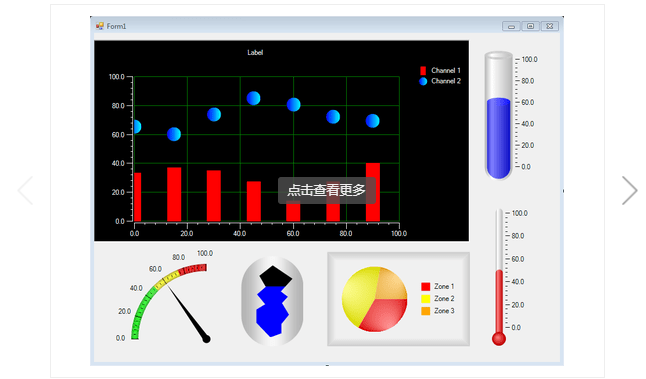The height and width of the screenshot is (379, 646).
Task: Select Zone 1 red legend swatch
Action: [426, 286]
